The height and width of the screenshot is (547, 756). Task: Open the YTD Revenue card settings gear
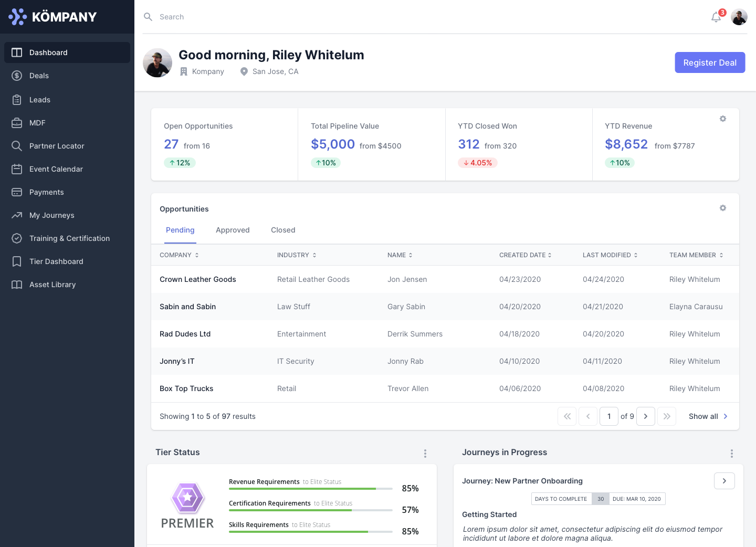tap(723, 119)
